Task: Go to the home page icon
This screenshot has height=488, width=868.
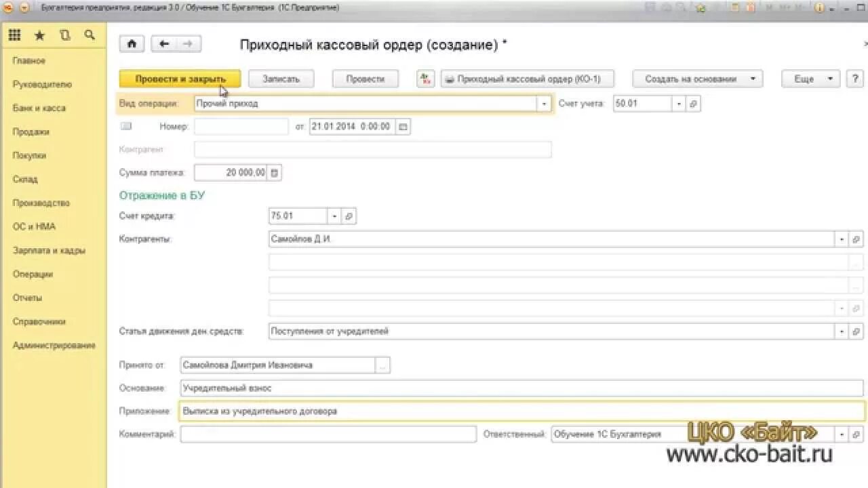Action: pos(132,44)
